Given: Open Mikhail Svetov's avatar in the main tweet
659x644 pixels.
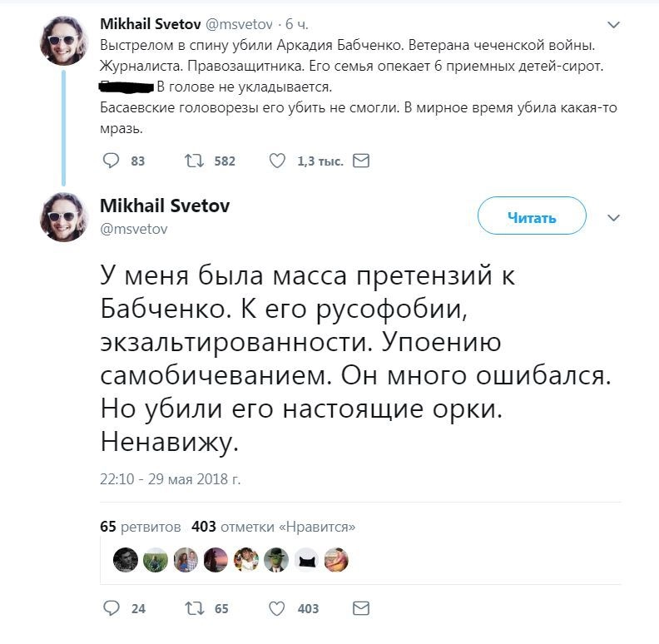Looking at the screenshot, I should 64,217.
